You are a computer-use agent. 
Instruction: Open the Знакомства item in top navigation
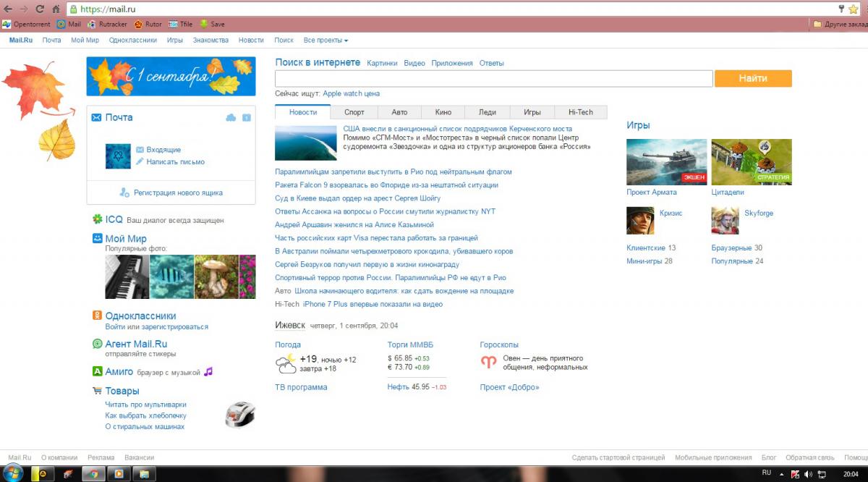[x=210, y=41]
